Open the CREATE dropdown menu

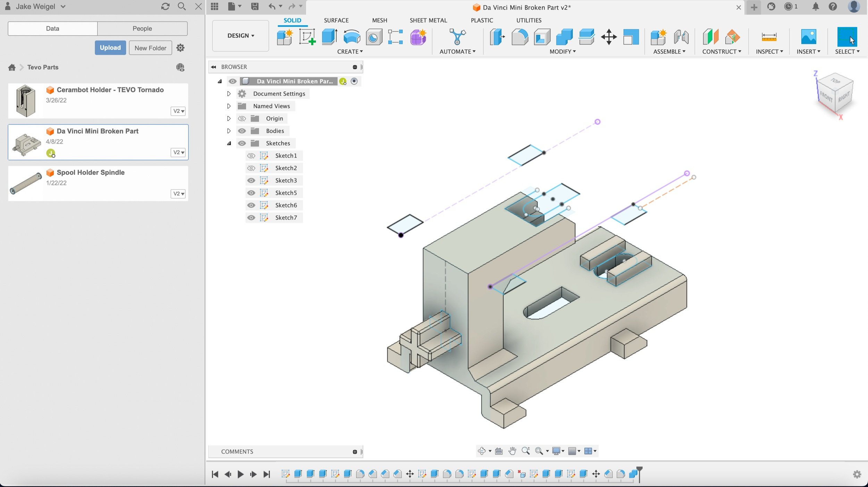(x=350, y=51)
